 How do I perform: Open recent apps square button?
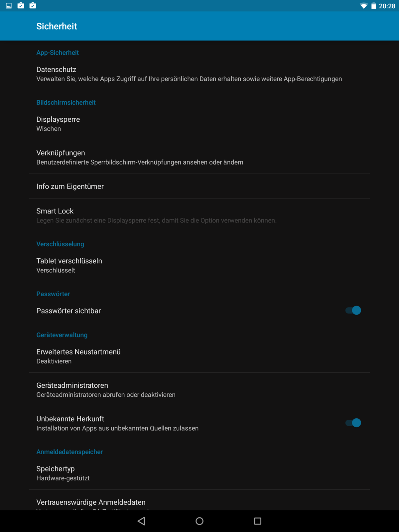(x=258, y=521)
